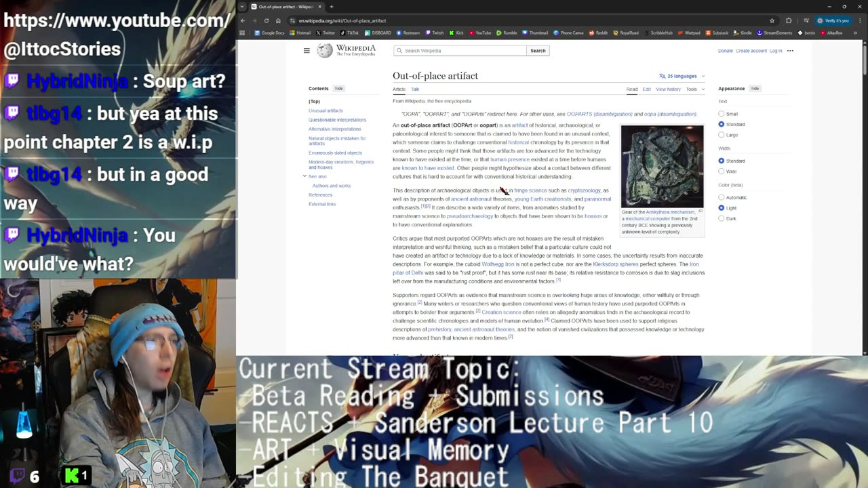Select the Out-of-place artifact browser tab
Screen dimensions: 868x488
point(286,7)
